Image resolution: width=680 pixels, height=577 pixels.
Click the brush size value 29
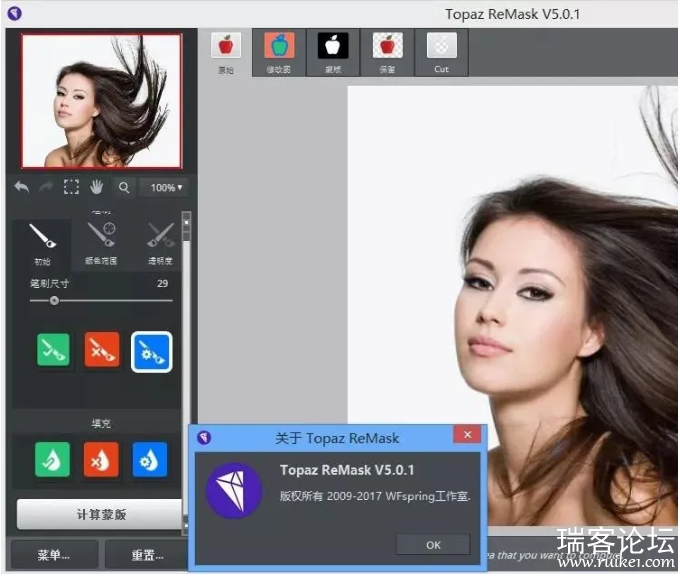tap(163, 284)
